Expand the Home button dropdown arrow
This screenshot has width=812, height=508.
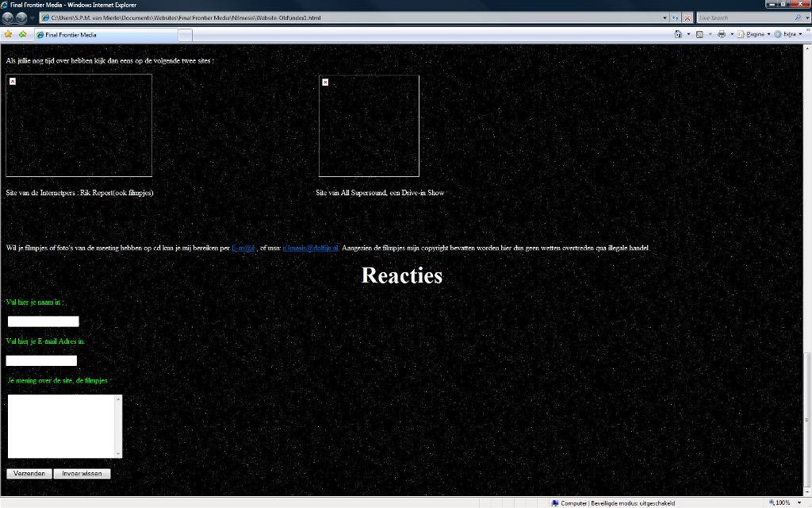coord(688,34)
